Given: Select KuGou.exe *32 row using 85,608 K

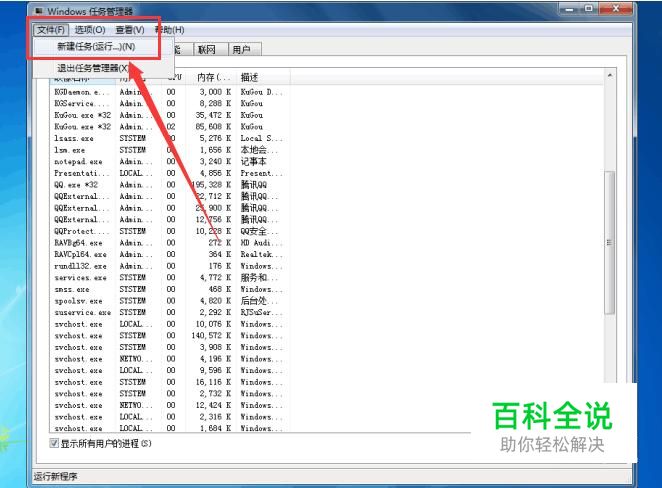Looking at the screenshot, I should [x=169, y=127].
